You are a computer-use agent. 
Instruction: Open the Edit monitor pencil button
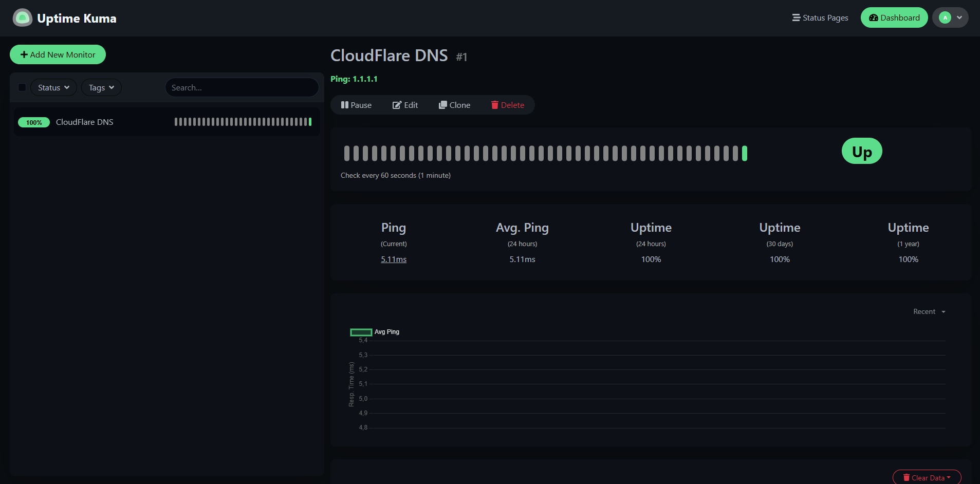(x=405, y=105)
